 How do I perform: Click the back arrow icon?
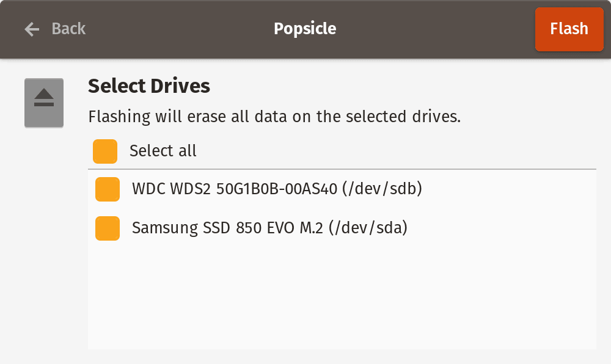[x=32, y=29]
